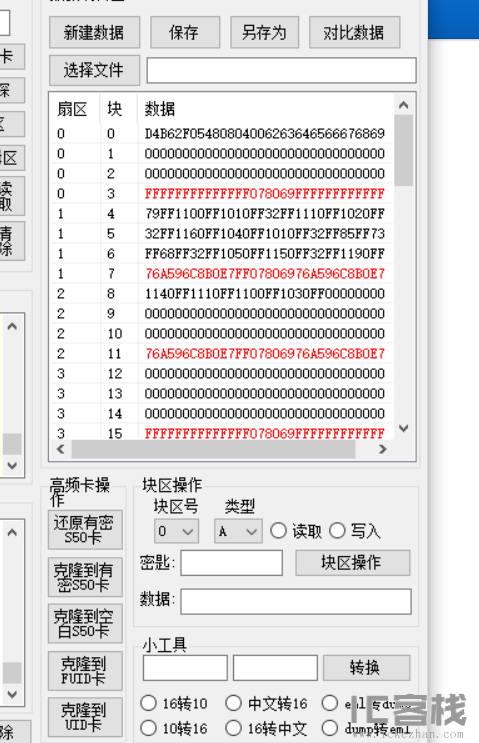Click the 数据 input field
Image resolution: width=479 pixels, height=743 pixels.
pyautogui.click(x=296, y=601)
